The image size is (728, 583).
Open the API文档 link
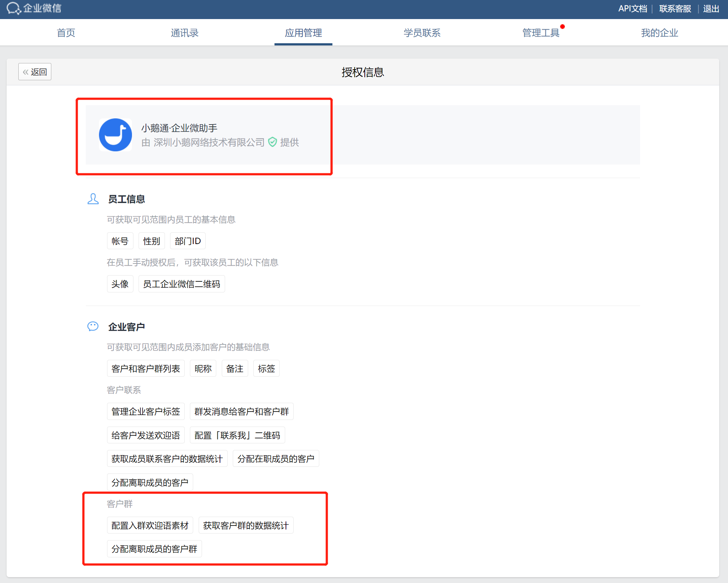[x=633, y=8]
